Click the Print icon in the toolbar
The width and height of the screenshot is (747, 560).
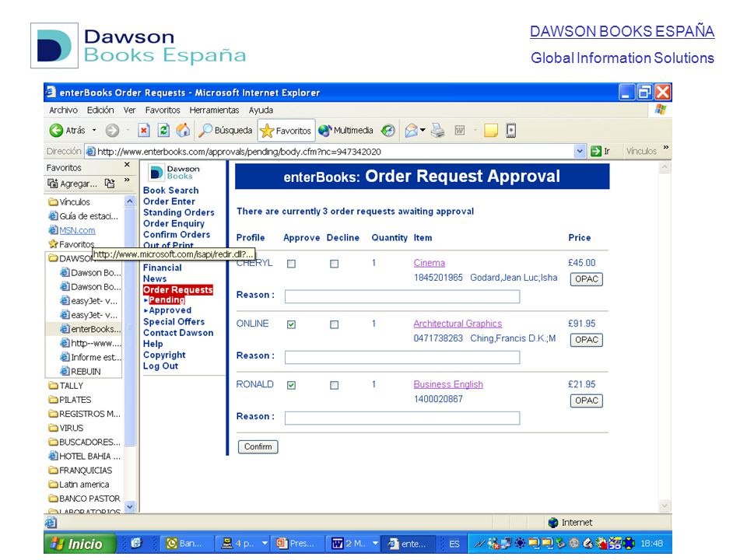438,130
